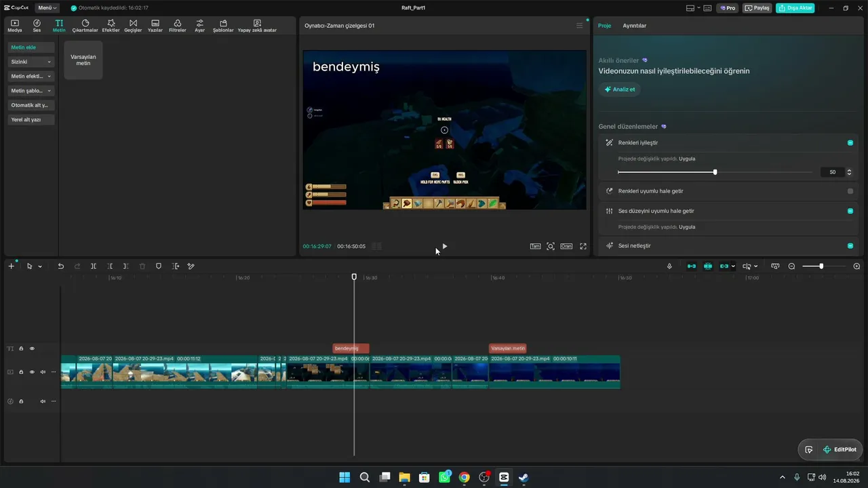
Task: Select the Geçişler tab
Action: pos(133,26)
